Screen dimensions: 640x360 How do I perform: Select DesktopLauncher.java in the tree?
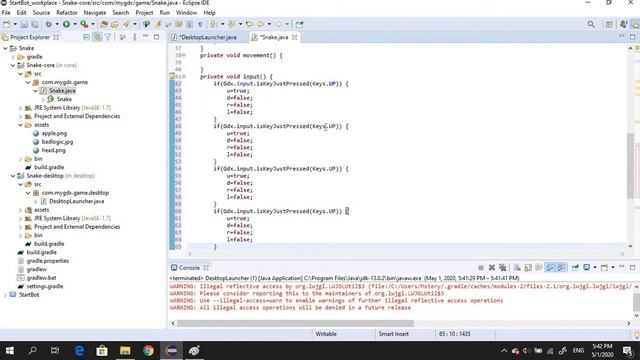click(76, 201)
